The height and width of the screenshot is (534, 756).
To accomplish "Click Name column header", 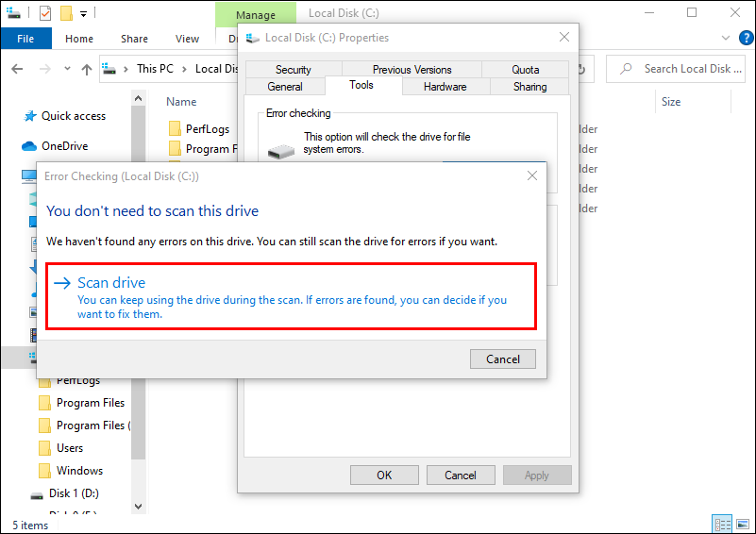I will pos(181,102).
